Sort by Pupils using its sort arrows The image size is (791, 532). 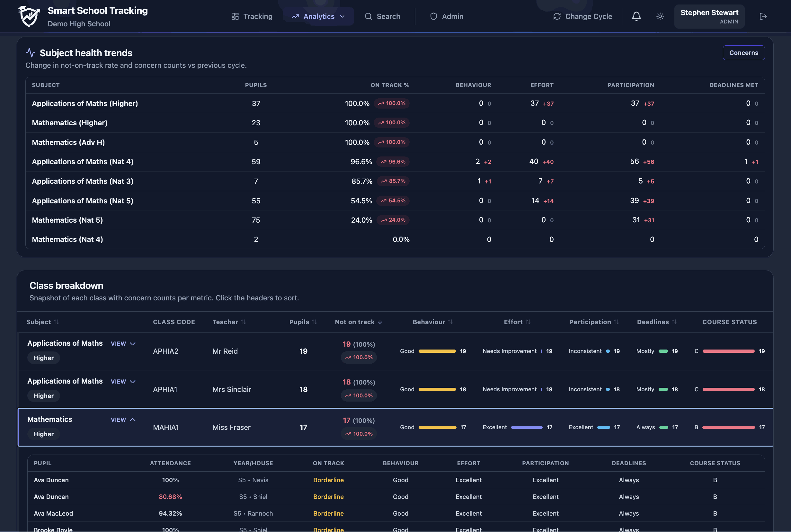click(x=314, y=322)
